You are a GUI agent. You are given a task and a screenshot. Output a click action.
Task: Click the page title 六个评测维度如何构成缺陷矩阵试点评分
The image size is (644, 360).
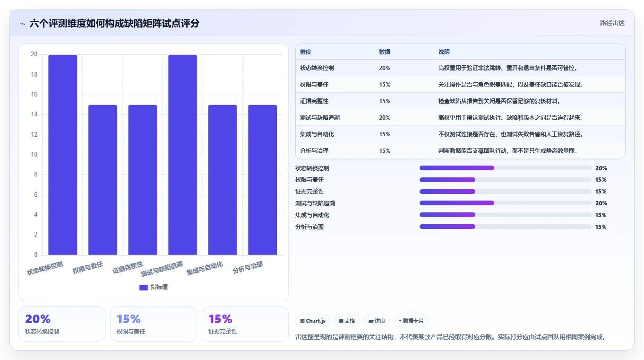114,24
